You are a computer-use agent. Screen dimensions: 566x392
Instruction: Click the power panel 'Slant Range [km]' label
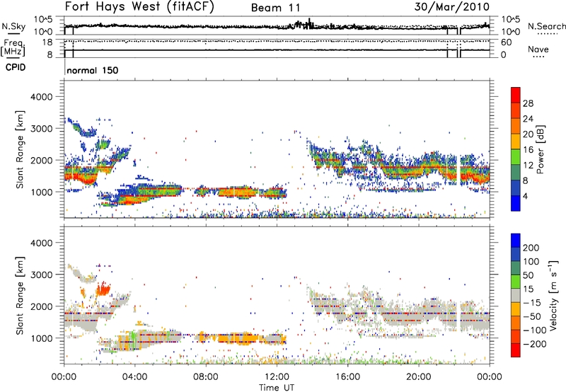pos(20,149)
